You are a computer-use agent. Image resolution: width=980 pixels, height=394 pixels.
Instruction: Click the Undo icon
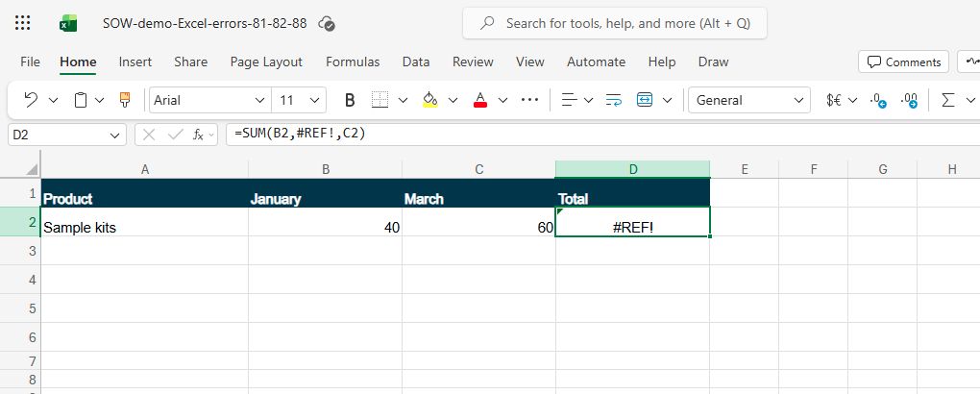pyautogui.click(x=31, y=100)
